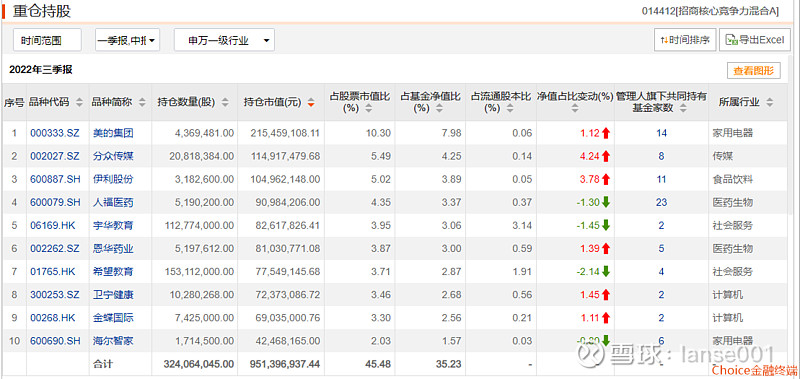The width and height of the screenshot is (800, 379).
Task: Open the 申万一级行业 dropdown
Action: click(224, 40)
